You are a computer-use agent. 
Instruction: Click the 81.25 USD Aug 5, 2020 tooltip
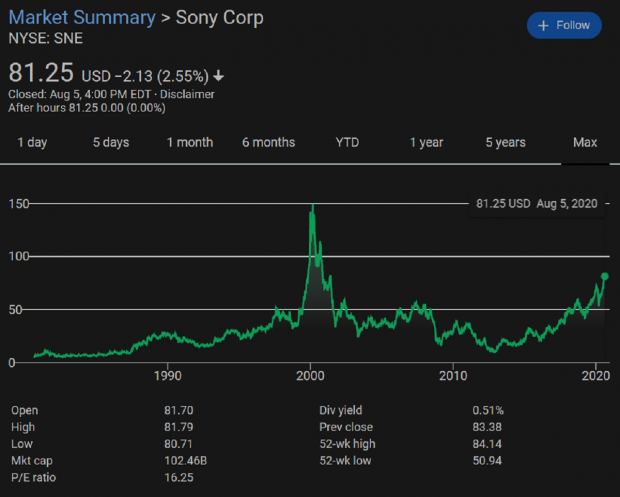(x=537, y=204)
